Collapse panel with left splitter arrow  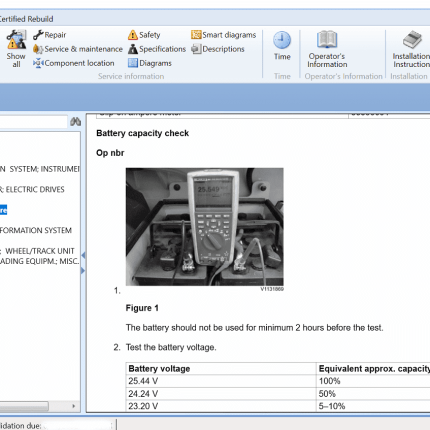click(83, 256)
